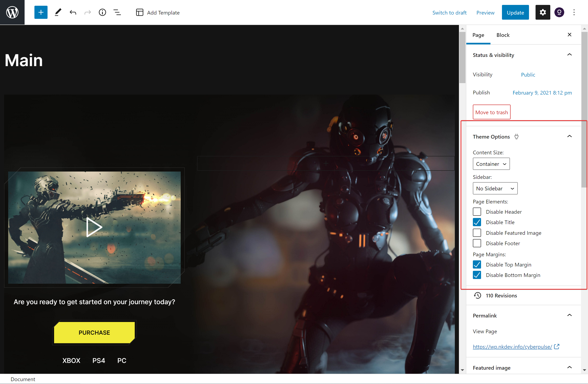This screenshot has width=588, height=384.
Task: Click the Update button
Action: [515, 12]
